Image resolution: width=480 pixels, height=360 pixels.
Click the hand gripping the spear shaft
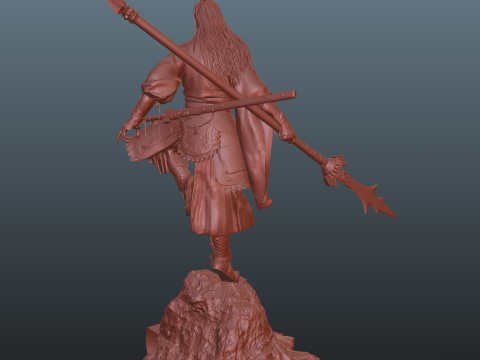(287, 132)
